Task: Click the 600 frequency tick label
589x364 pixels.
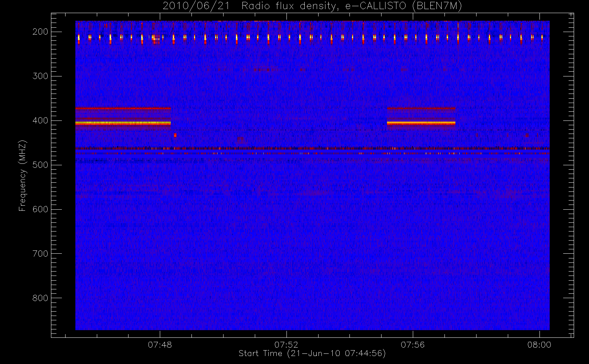Action: click(40, 209)
